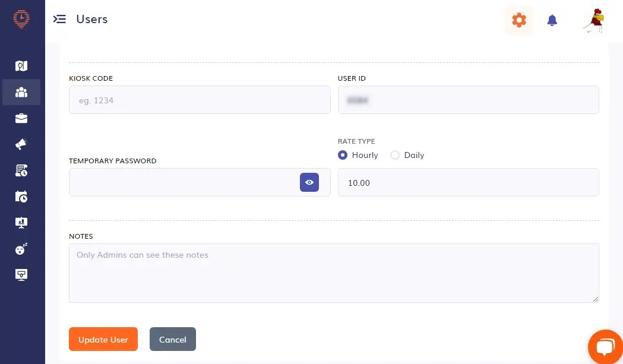Click the KIOSK CODE label

coord(91,78)
